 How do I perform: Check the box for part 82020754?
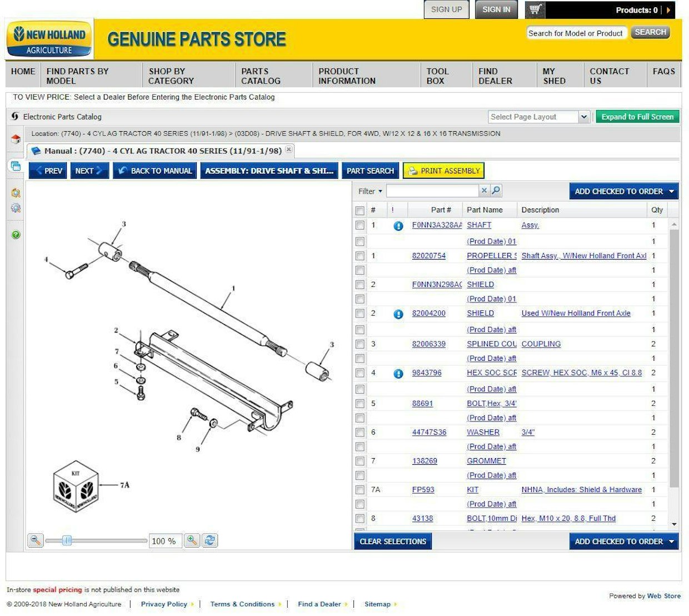(360, 256)
